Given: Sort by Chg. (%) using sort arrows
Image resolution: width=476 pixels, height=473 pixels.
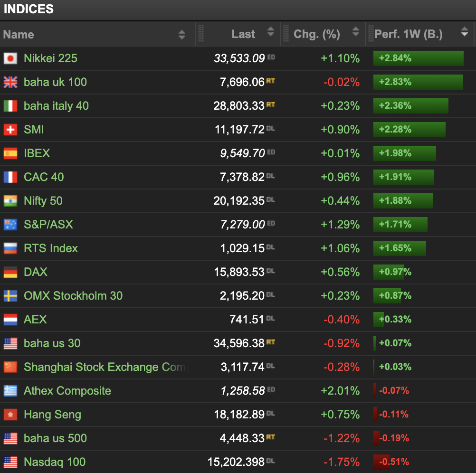Looking at the screenshot, I should click(356, 32).
